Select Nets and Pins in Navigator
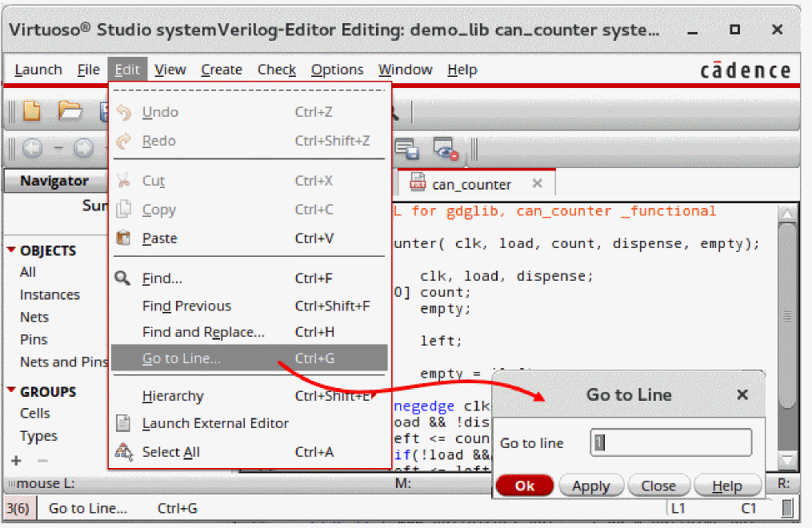This screenshot has width=812, height=528. (x=63, y=362)
